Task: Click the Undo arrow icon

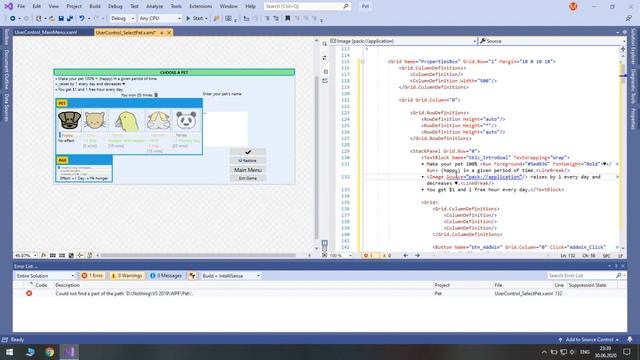Action: tap(82, 18)
